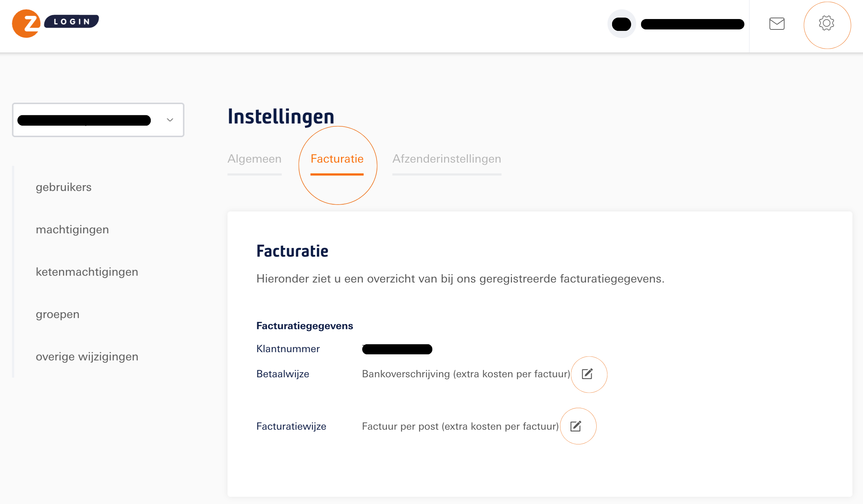Viewport: 863px width, 504px height.
Task: Click the Z Login logo
Action: pos(56,23)
